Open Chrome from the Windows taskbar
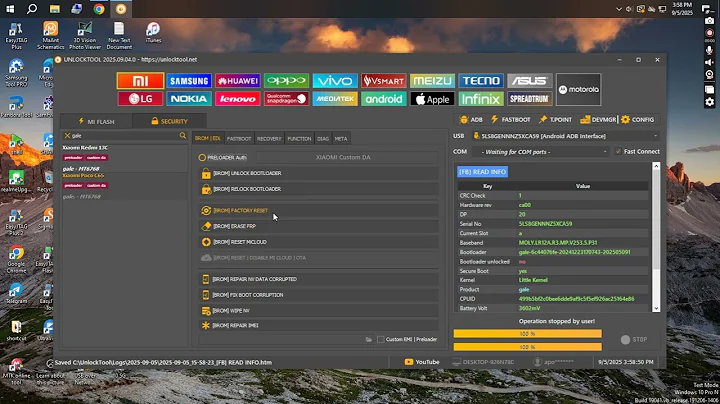 tap(99, 9)
